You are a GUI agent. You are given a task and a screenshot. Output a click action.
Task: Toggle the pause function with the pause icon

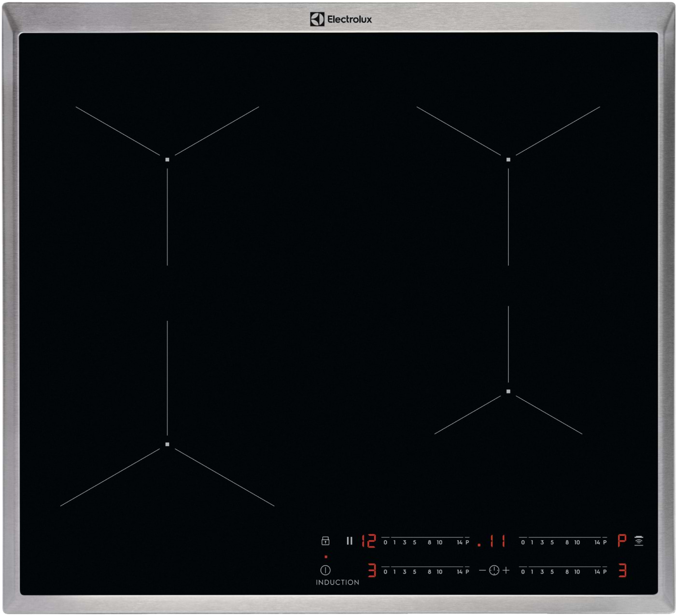point(350,541)
